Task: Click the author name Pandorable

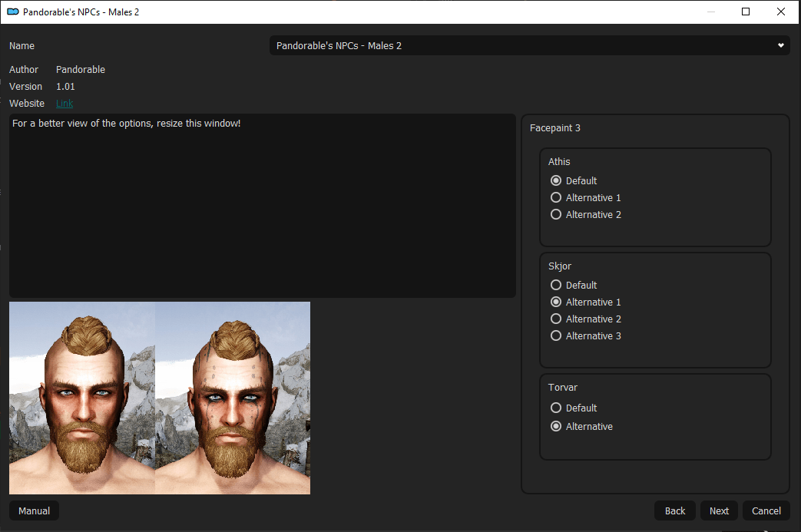Action: 80,69
